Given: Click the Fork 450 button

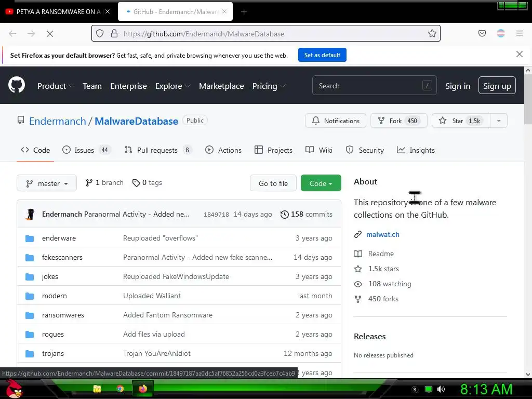Looking at the screenshot, I should 398,121.
